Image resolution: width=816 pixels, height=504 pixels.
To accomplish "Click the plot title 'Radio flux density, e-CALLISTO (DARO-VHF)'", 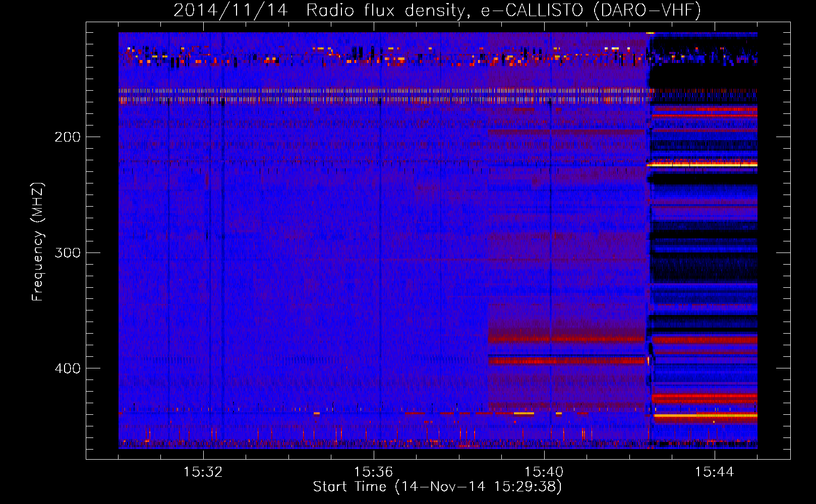I will [x=504, y=10].
